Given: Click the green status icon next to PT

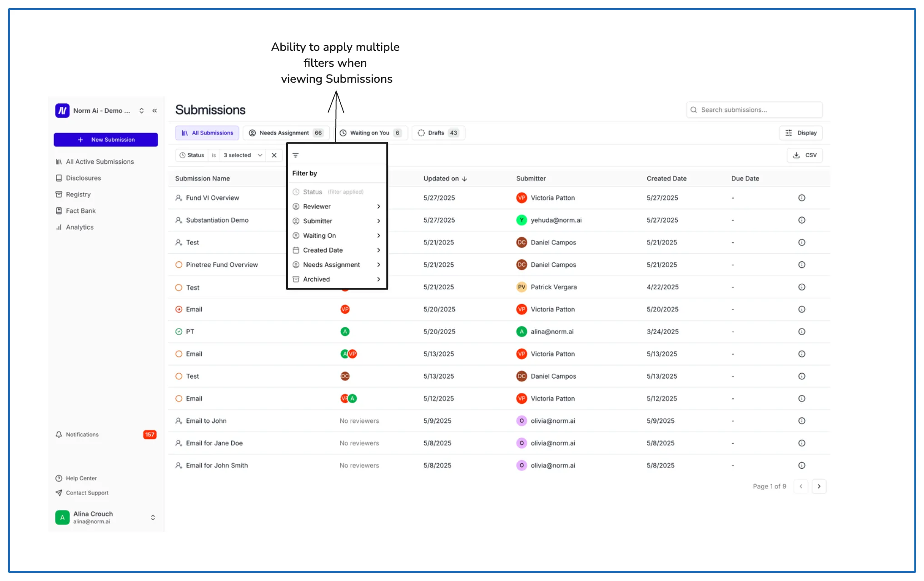Looking at the screenshot, I should 179,331.
